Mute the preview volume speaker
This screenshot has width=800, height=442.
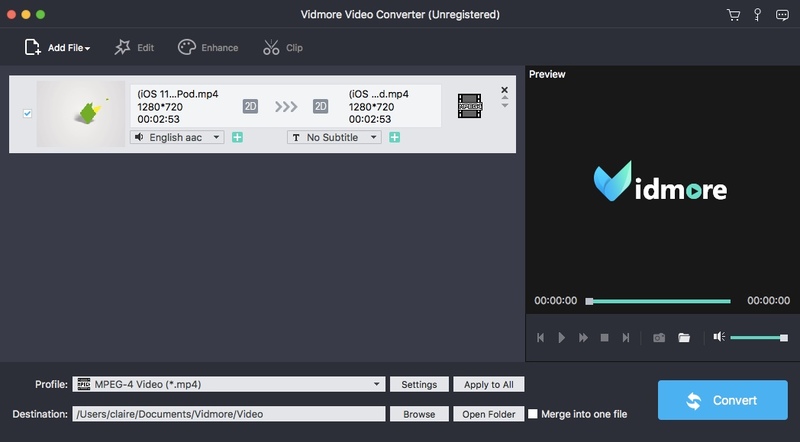[718, 338]
